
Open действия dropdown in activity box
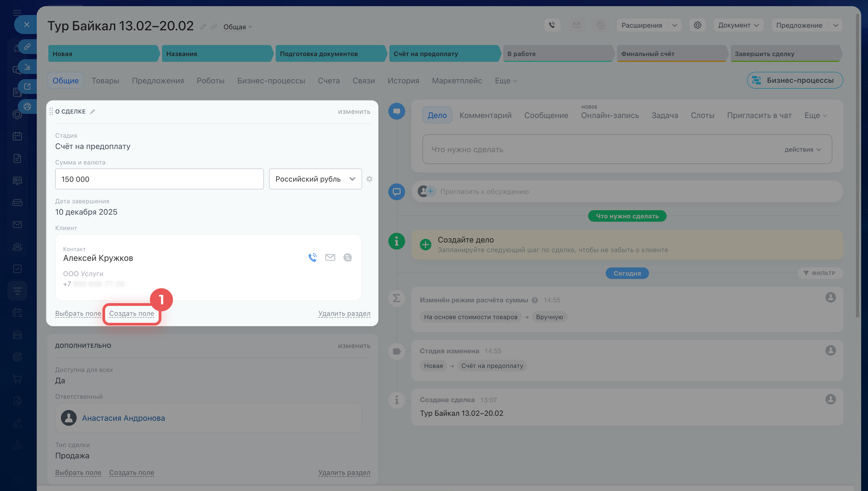click(802, 149)
